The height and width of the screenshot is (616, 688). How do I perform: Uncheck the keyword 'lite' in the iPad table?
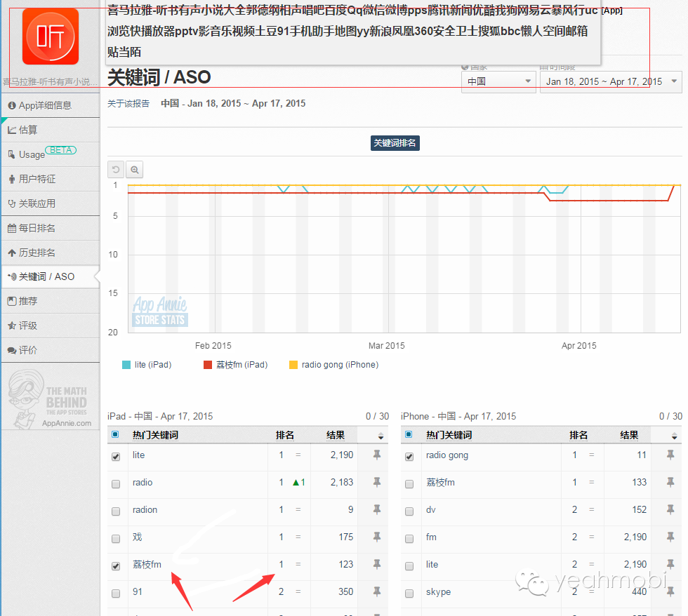click(x=116, y=456)
